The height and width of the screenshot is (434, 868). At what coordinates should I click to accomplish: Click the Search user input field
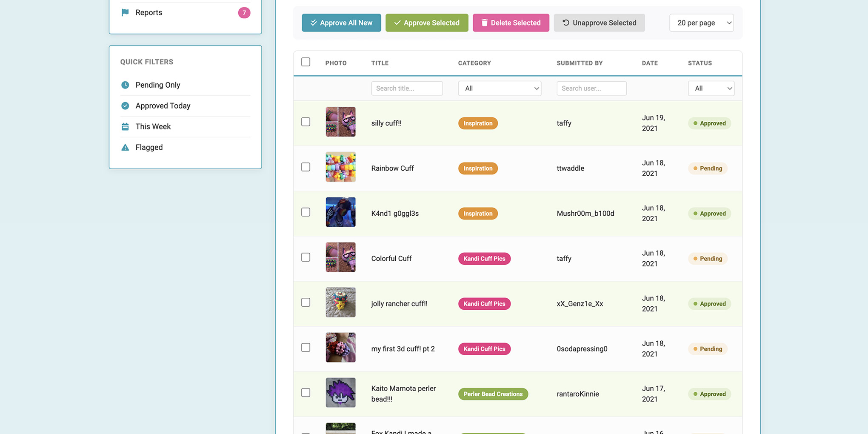[591, 88]
